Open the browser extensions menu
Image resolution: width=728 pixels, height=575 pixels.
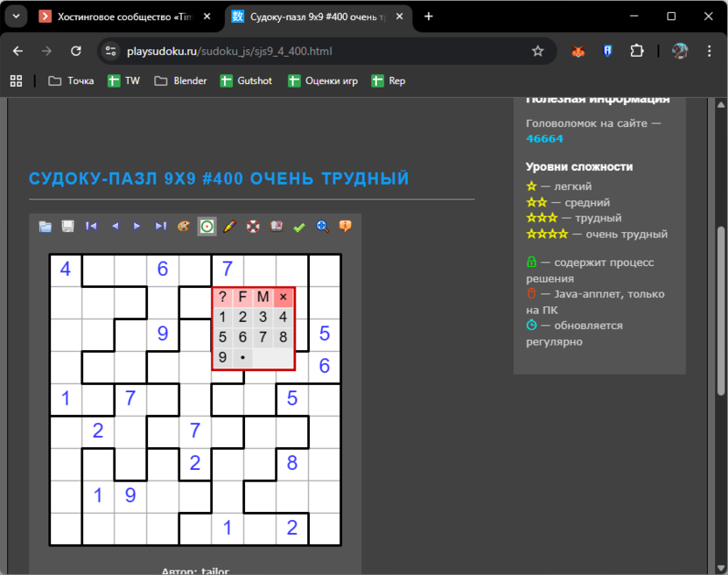(x=637, y=51)
